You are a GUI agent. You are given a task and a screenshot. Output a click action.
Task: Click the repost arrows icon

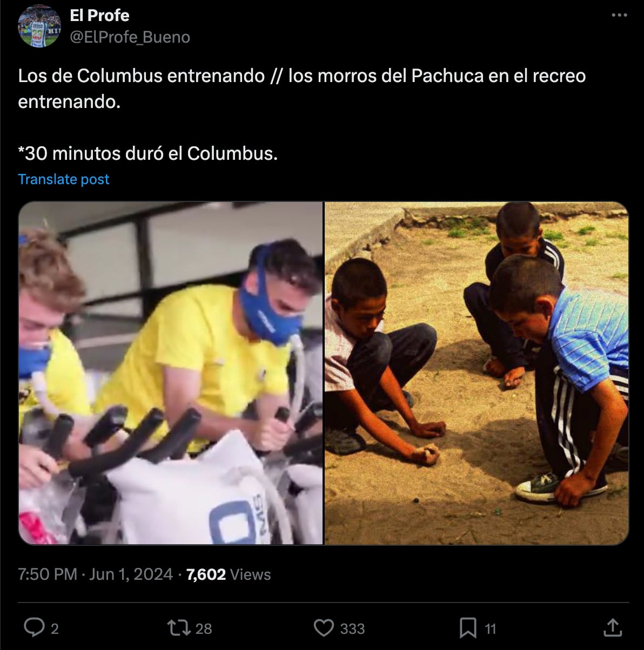coord(178,627)
